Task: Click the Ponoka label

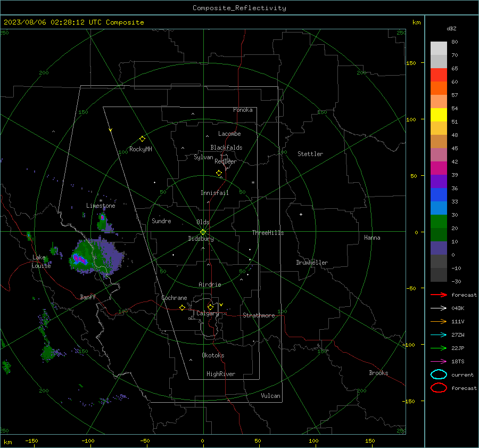Action: coord(243,110)
